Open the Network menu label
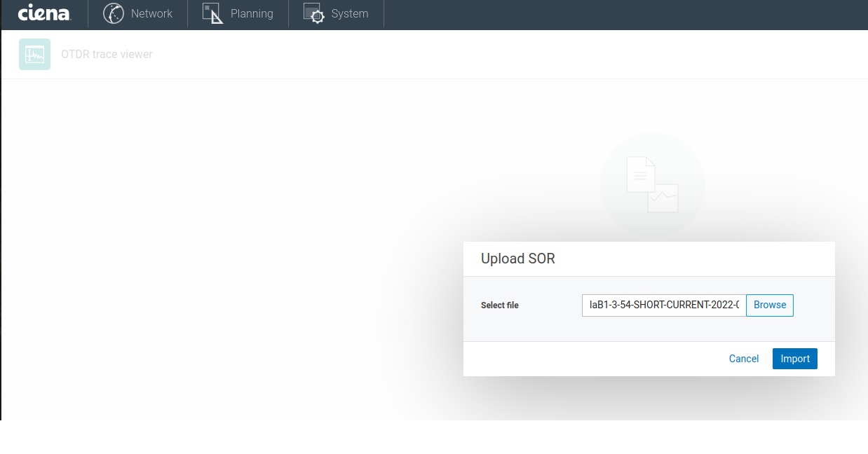 pos(151,14)
